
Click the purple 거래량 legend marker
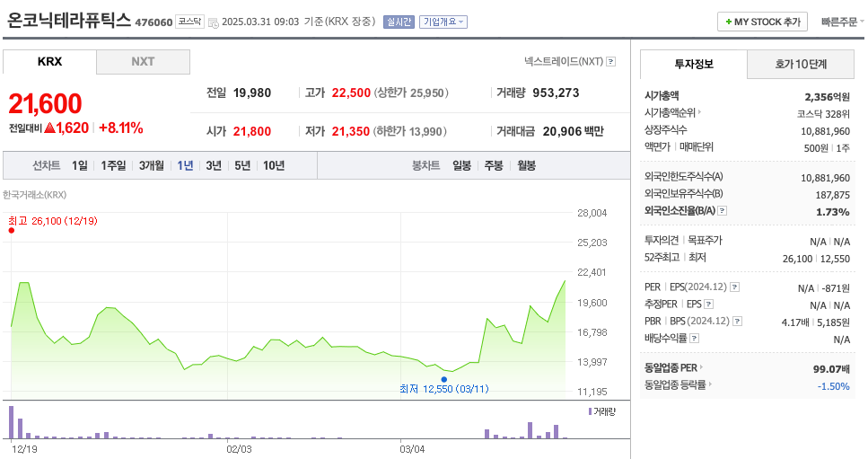pyautogui.click(x=590, y=411)
